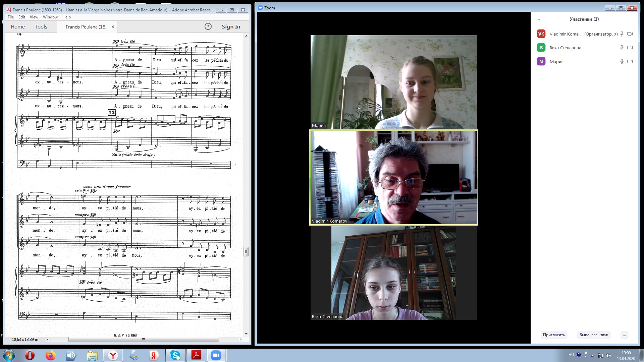Image resolution: width=644 pixels, height=362 pixels.
Task: Click the Участники (3) panel title
Action: point(584,19)
